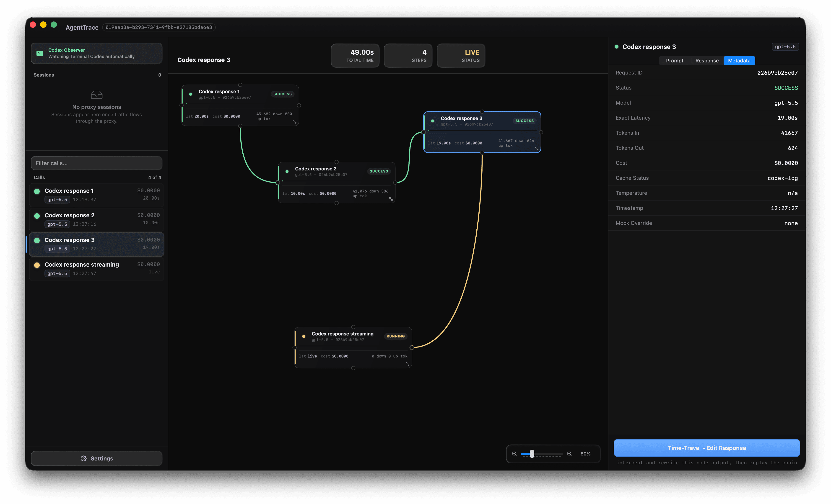Adjust the canvas zoom slider handle
The width and height of the screenshot is (831, 504).
[532, 454]
